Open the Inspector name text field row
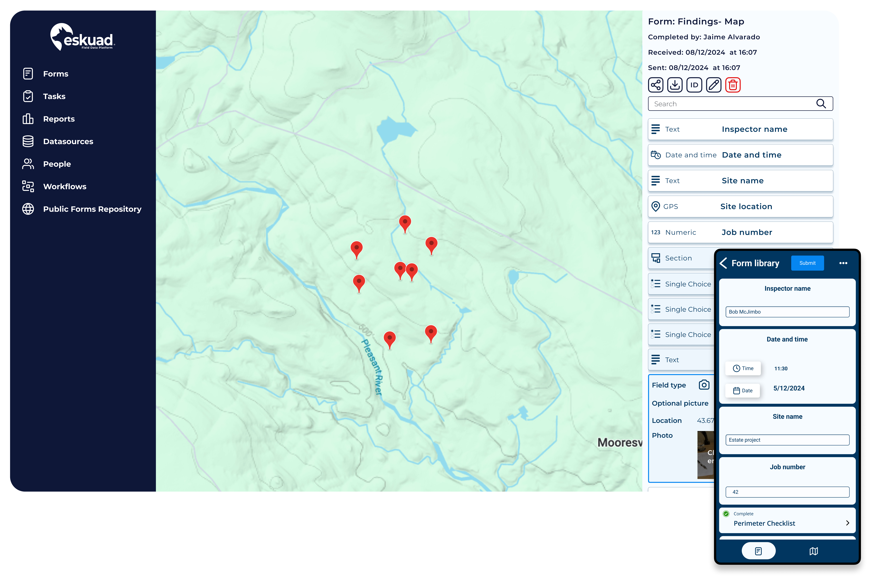The height and width of the screenshot is (588, 886). coord(740,129)
